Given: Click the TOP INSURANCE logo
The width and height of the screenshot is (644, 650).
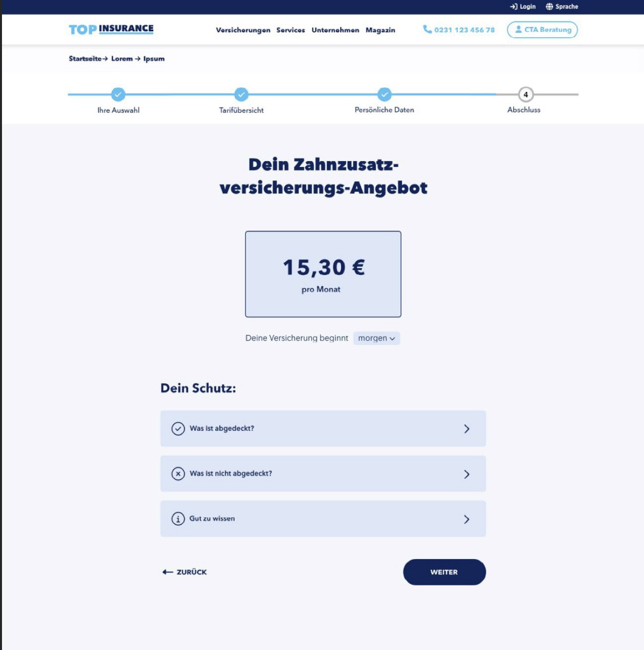Looking at the screenshot, I should pyautogui.click(x=111, y=29).
